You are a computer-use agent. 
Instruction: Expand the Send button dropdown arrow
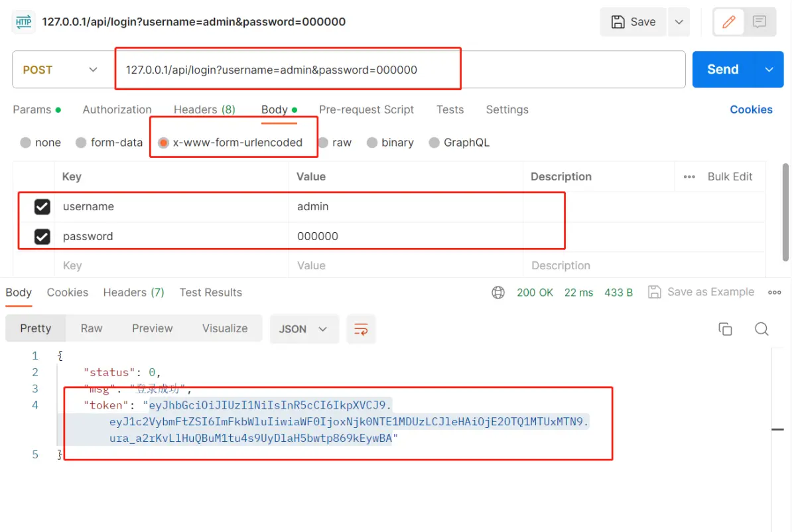tap(769, 70)
